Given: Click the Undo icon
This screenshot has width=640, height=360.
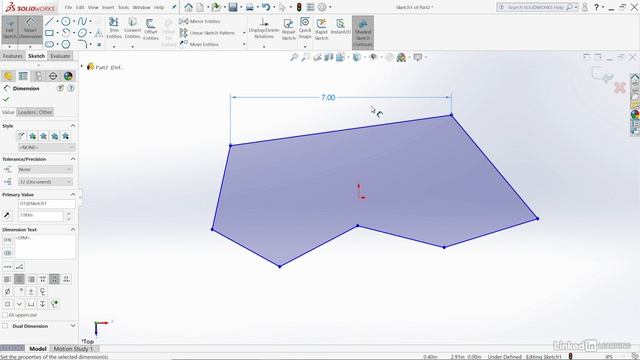Looking at the screenshot, I should (x=266, y=7).
